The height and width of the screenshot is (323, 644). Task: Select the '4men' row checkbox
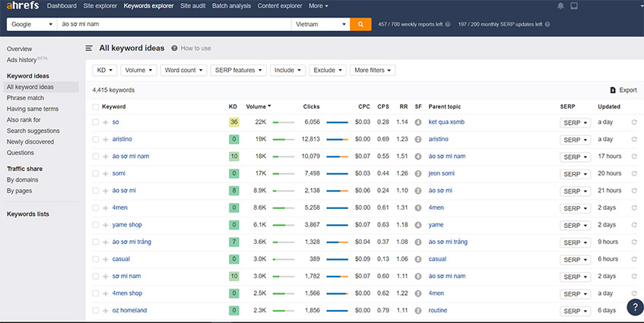coord(95,208)
